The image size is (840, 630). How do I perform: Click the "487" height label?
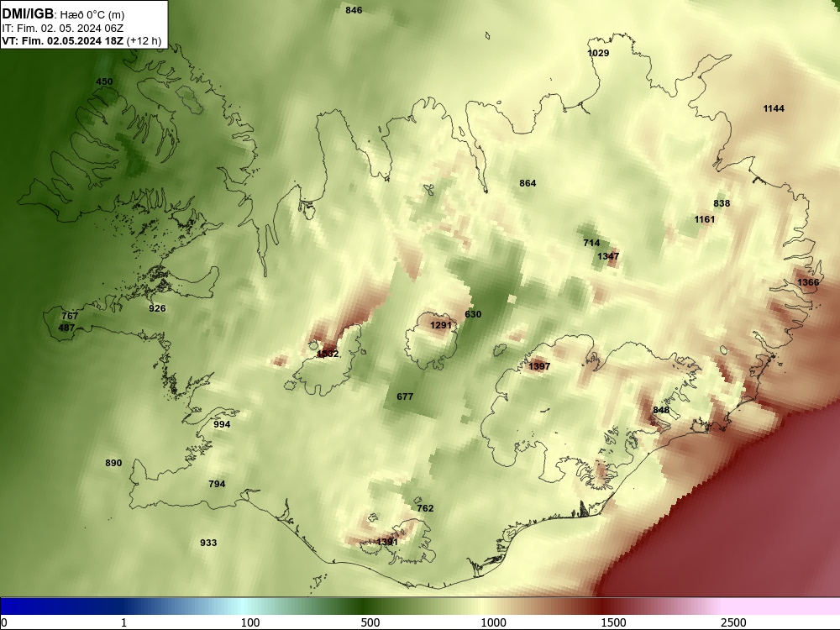pos(66,328)
